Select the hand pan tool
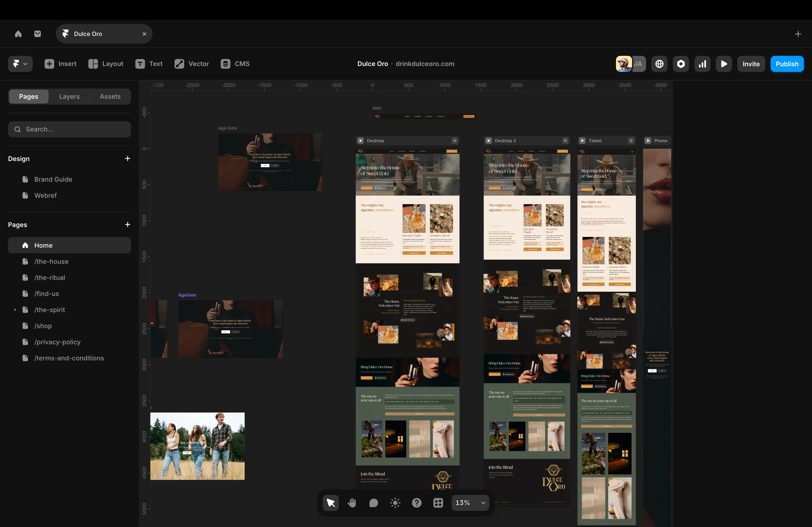Screen dimensions: 812x527 [x=352, y=503]
